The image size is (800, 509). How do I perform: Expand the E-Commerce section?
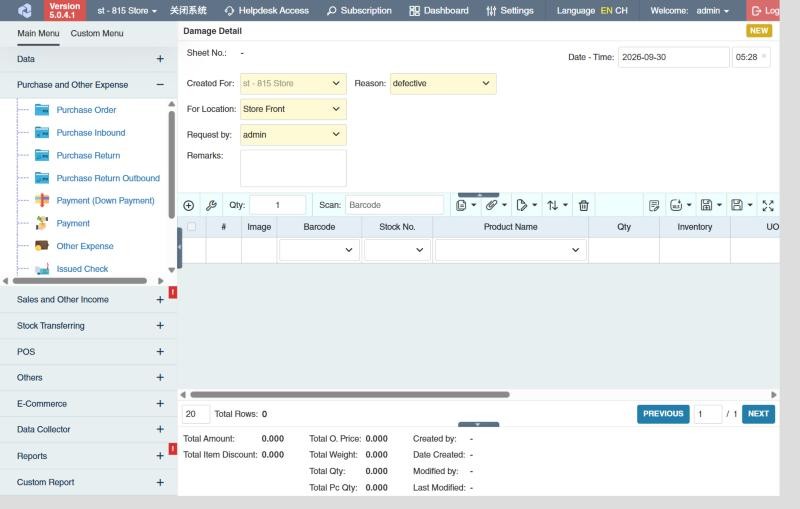160,403
